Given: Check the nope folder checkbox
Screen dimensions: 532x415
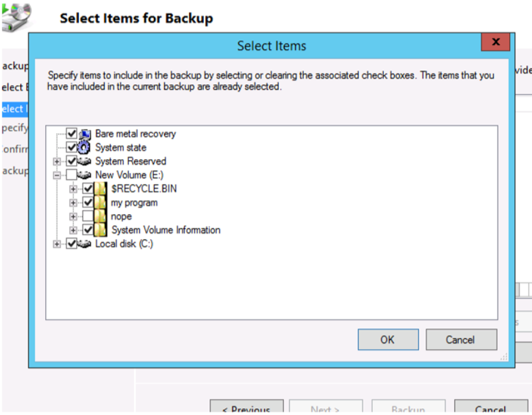Looking at the screenshot, I should pyautogui.click(x=88, y=216).
